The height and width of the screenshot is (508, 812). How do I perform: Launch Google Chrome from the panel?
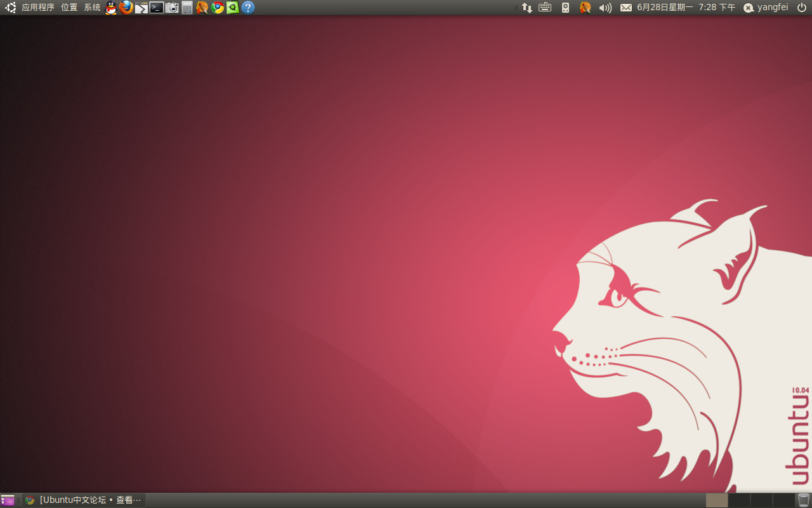point(218,8)
